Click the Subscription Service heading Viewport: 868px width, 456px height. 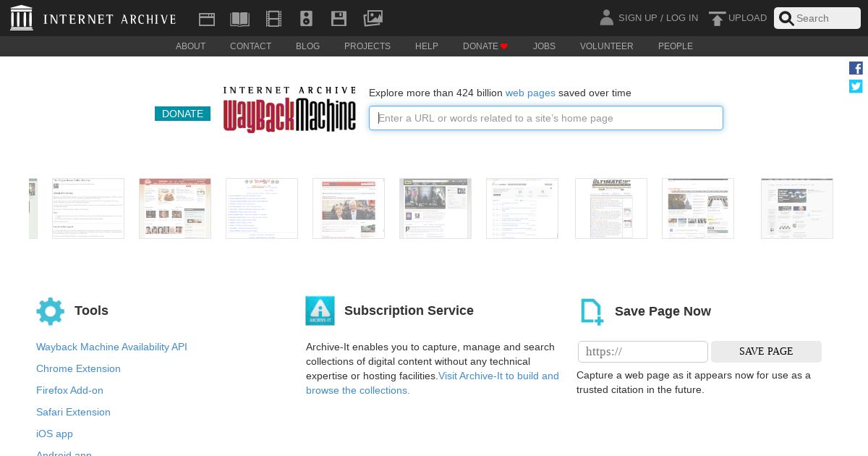pos(409,311)
